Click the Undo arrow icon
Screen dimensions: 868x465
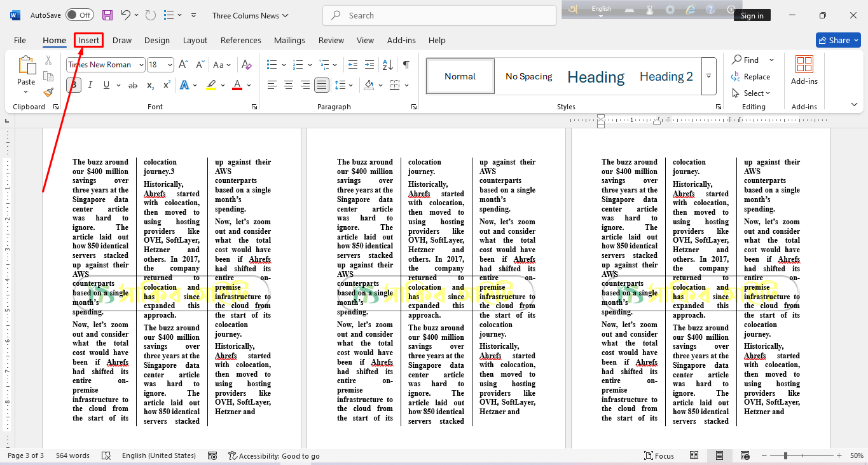[x=126, y=15]
